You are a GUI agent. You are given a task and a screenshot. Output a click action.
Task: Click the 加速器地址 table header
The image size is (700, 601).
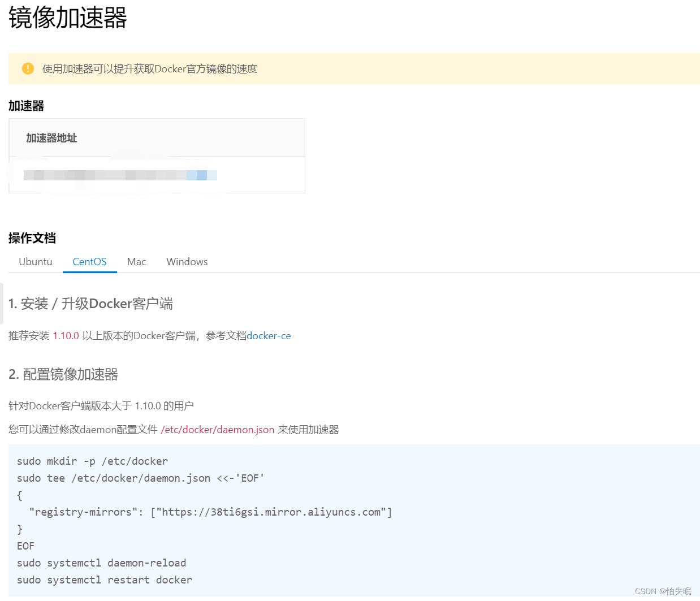51,138
